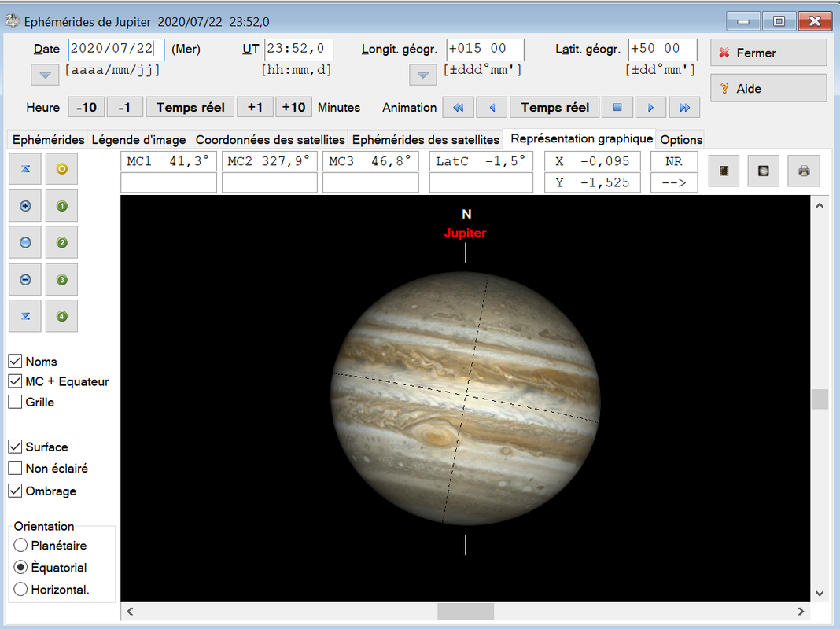This screenshot has height=629, width=840.
Task: Toggle the Surface checkbox
Action: [x=15, y=447]
